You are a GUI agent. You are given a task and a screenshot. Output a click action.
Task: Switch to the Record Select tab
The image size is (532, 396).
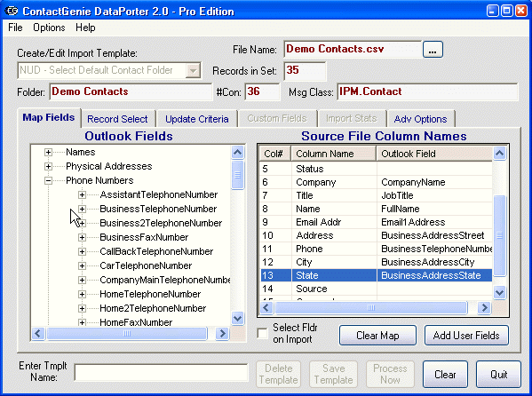tap(117, 119)
